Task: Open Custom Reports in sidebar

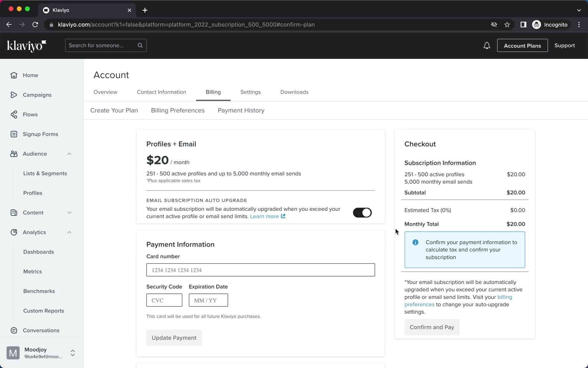Action: pos(44,311)
